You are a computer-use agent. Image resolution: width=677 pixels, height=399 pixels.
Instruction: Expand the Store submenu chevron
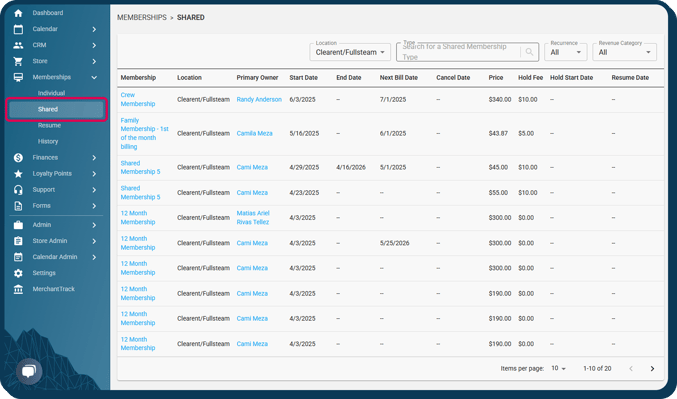coord(94,61)
